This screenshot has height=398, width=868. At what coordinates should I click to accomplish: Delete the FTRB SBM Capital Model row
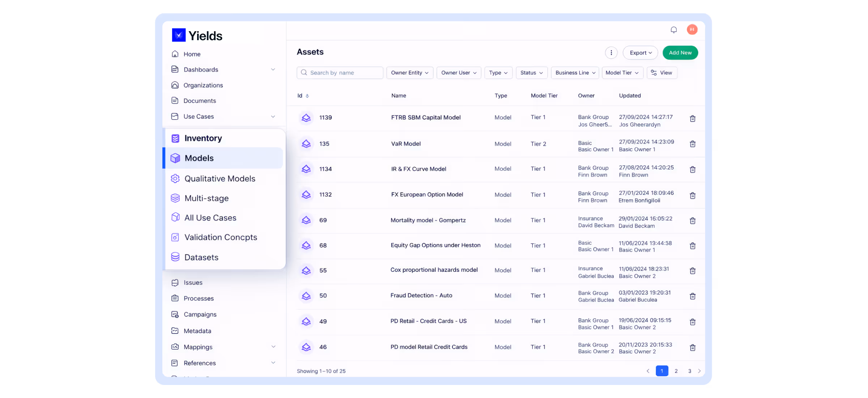(x=692, y=119)
